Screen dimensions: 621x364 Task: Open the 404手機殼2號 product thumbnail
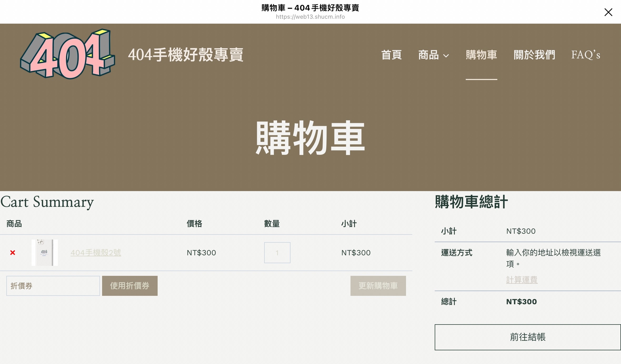44,253
